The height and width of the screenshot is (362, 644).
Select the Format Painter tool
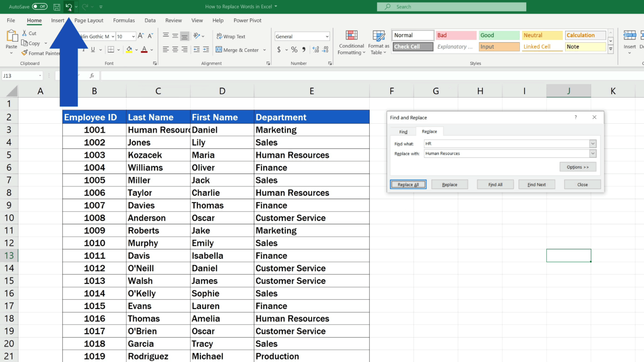point(41,53)
